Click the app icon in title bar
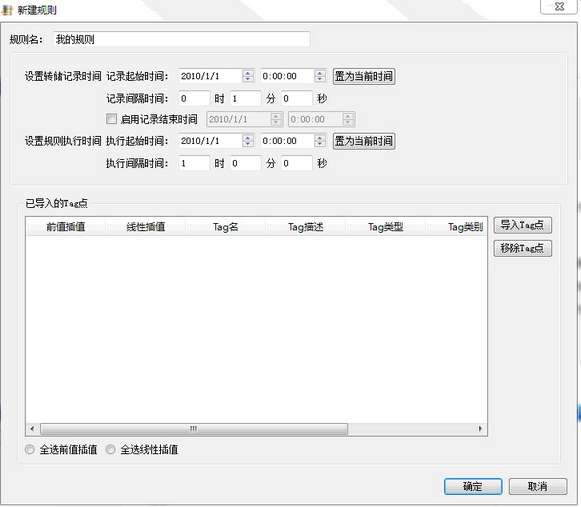 pyautogui.click(x=7, y=10)
